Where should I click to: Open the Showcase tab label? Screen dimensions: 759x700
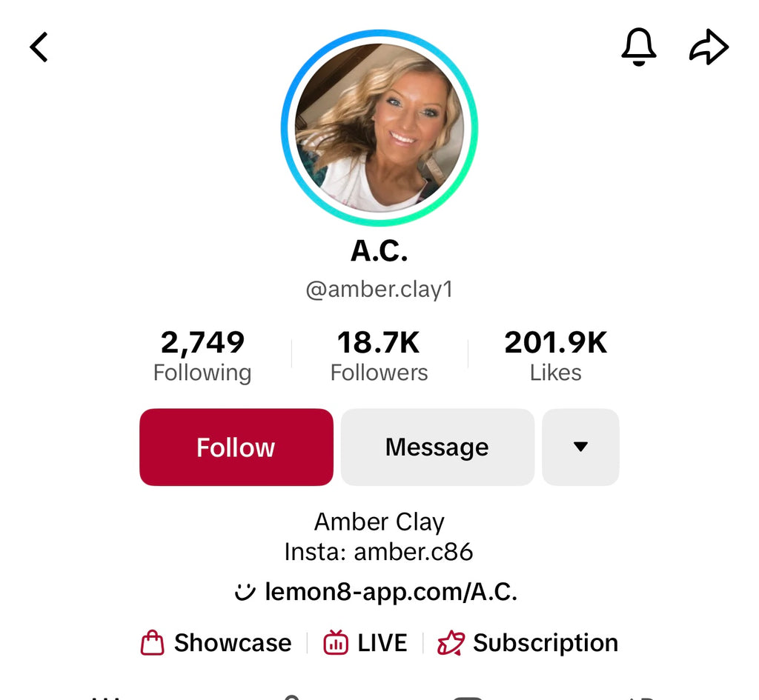(233, 643)
